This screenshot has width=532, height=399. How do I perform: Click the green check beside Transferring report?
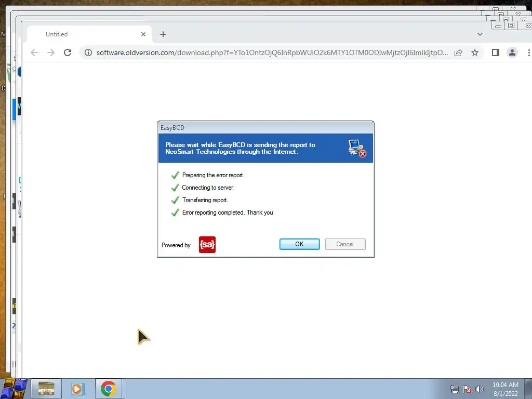point(175,200)
